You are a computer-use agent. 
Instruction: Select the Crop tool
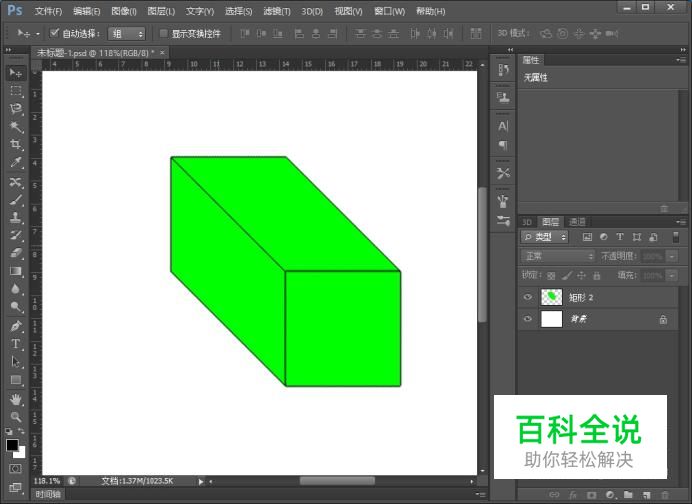tap(16, 145)
